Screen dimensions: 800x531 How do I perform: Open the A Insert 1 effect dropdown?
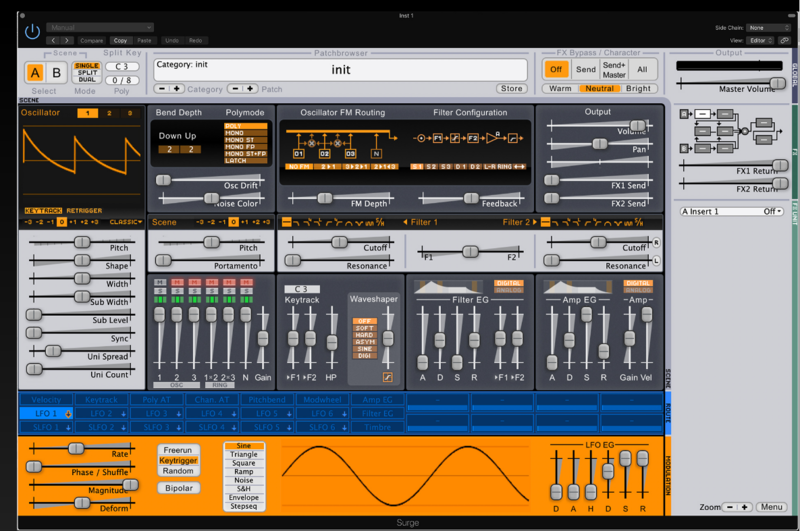point(731,211)
